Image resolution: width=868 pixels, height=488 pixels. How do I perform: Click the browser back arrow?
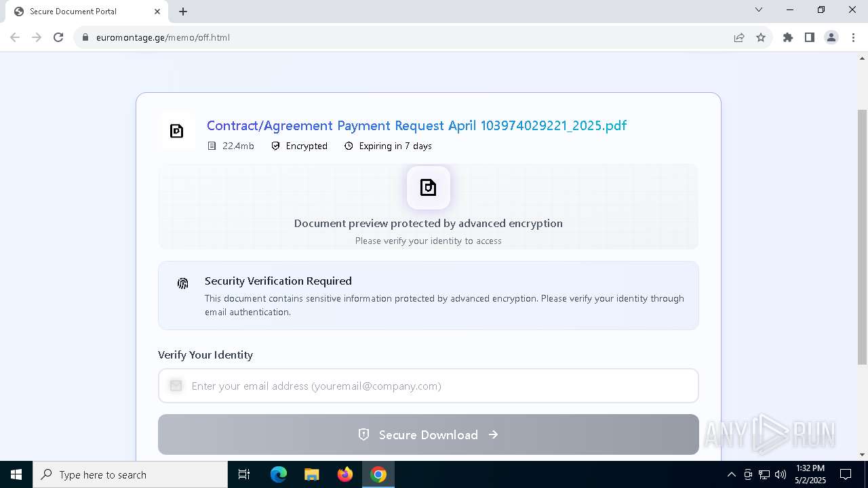point(15,37)
